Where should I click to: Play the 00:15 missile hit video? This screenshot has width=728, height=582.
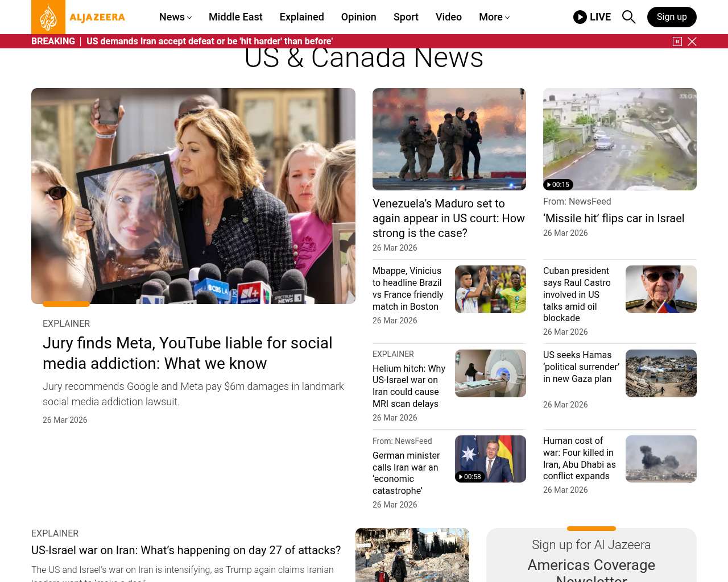[x=558, y=185]
